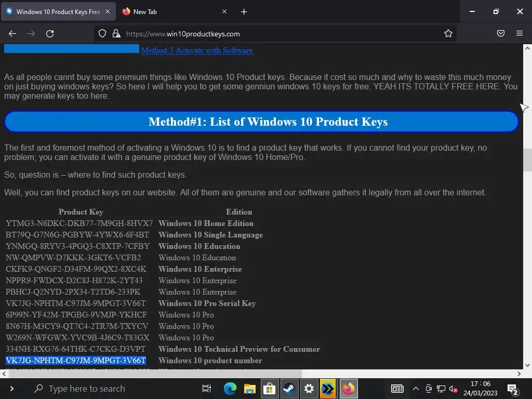This screenshot has height=399, width=532.
Task: Click the highlighted VK7JG key
Action: click(76, 361)
